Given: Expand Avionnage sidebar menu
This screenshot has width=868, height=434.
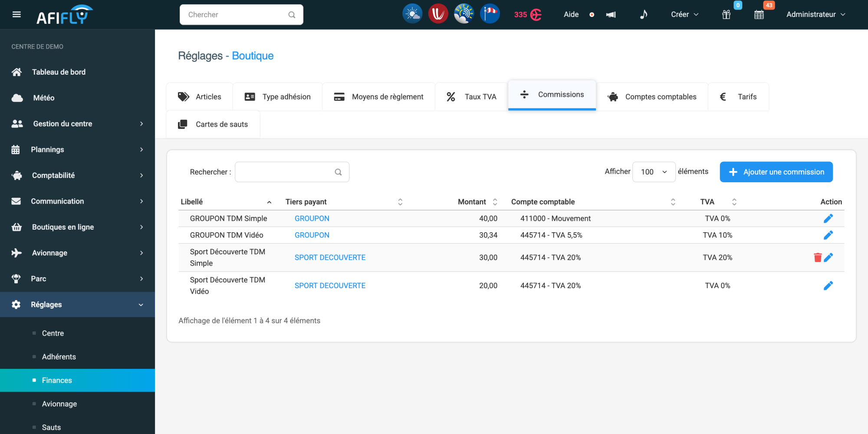Looking at the screenshot, I should point(77,253).
